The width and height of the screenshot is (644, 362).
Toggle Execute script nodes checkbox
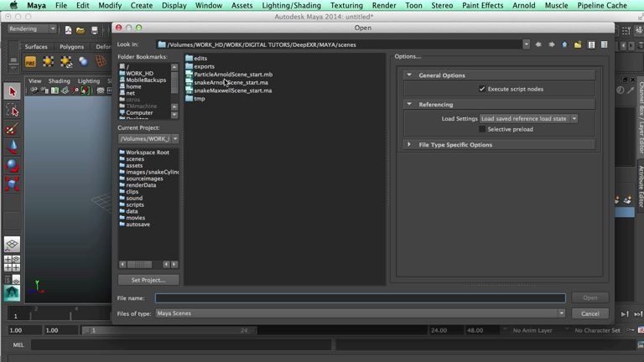tap(482, 89)
